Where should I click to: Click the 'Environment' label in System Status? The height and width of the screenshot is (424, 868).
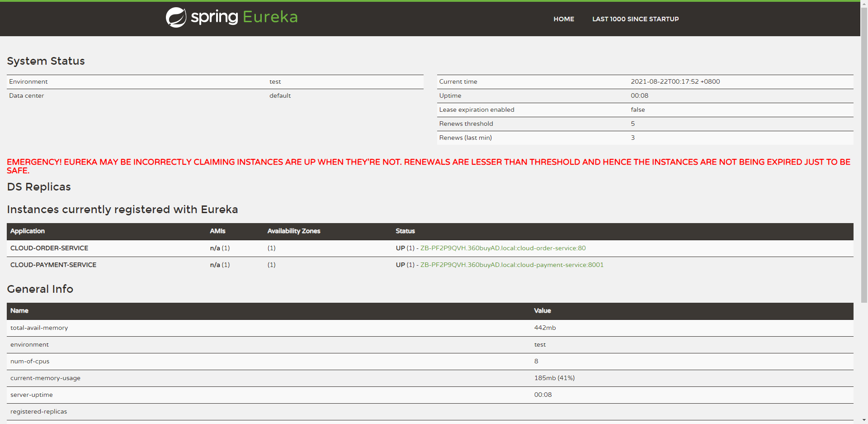point(28,81)
